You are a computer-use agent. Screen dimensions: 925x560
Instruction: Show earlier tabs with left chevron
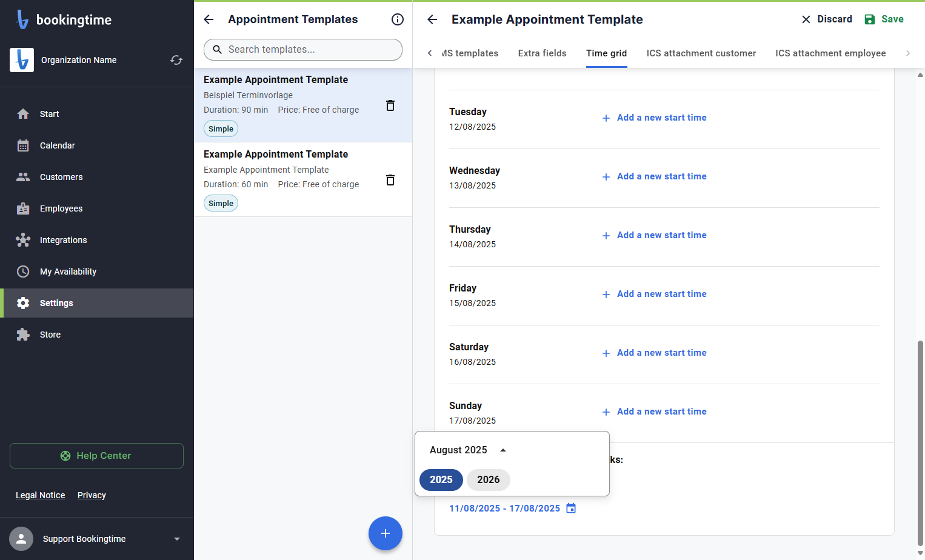pos(430,53)
